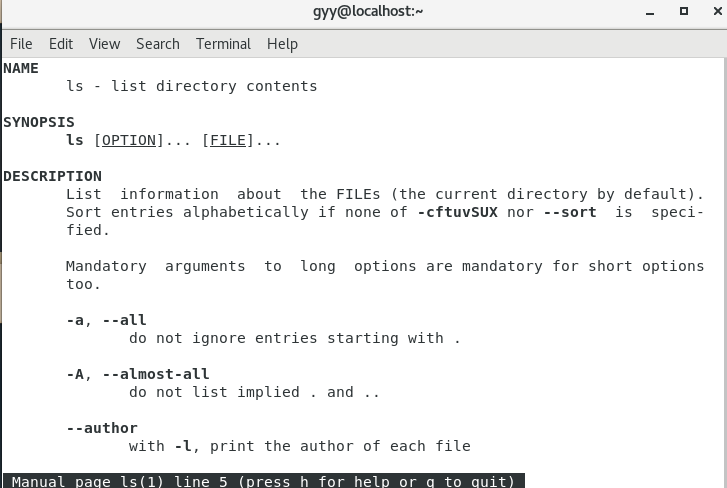This screenshot has height=488, width=727.
Task: Click the '-A, --almost-all' option line
Action: pyautogui.click(x=138, y=374)
